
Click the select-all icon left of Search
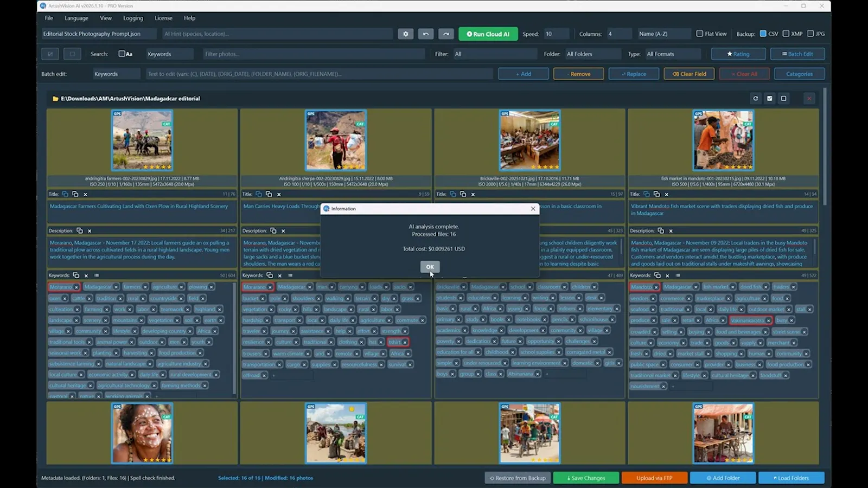tap(50, 54)
